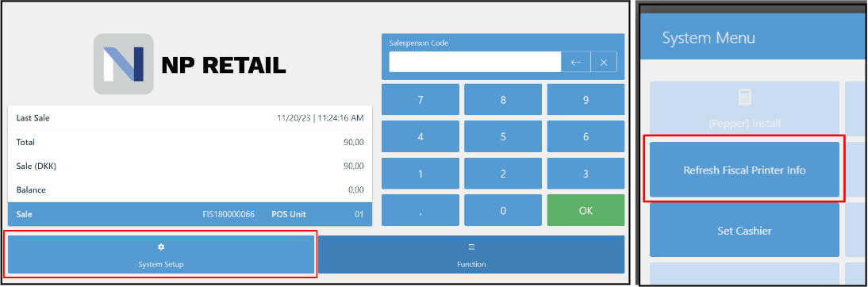The width and height of the screenshot is (868, 287).
Task: Tap keypad number 0
Action: pos(503,210)
